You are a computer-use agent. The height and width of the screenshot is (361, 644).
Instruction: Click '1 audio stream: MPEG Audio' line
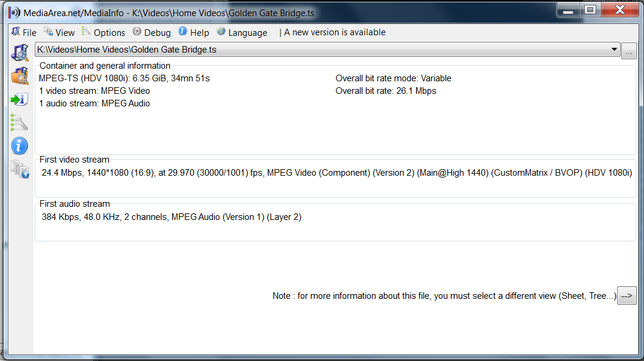(94, 103)
